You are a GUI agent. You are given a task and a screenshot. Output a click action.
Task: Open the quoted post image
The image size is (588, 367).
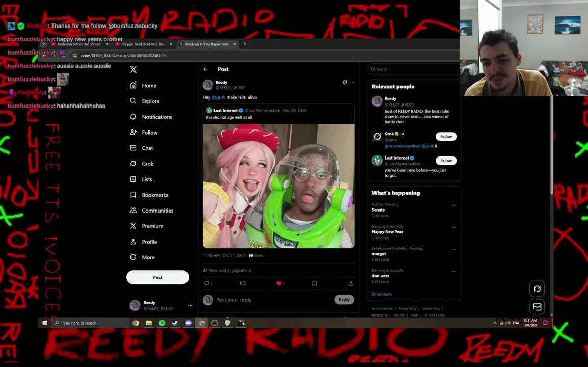278,186
